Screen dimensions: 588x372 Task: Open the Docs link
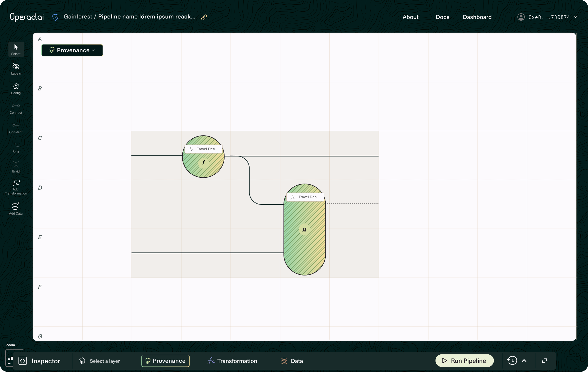[x=442, y=17]
